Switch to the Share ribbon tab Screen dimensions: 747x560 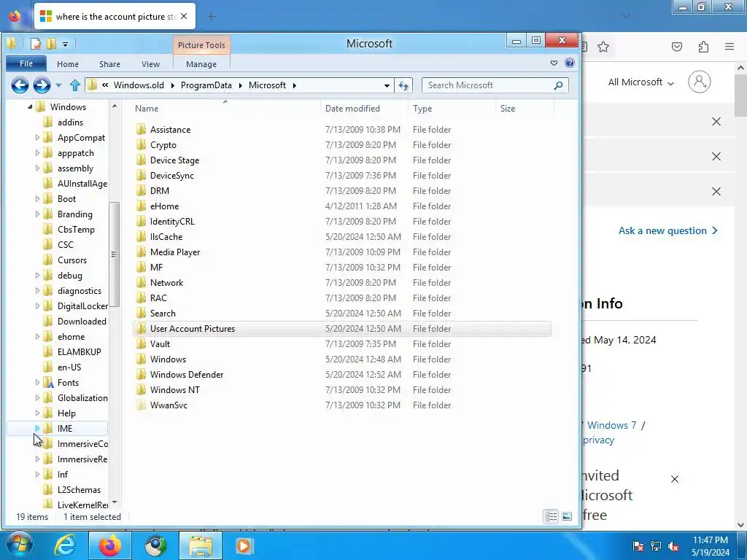point(109,64)
